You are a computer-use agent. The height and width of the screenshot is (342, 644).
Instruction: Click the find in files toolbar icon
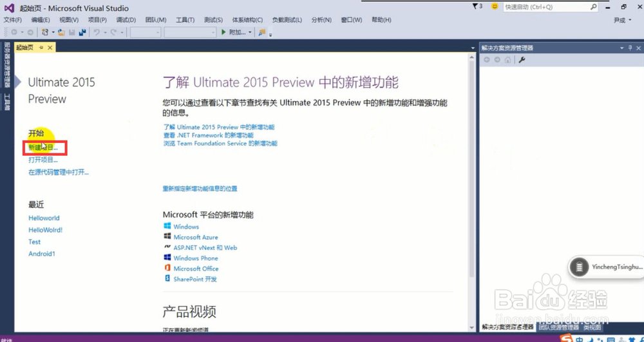tap(261, 32)
